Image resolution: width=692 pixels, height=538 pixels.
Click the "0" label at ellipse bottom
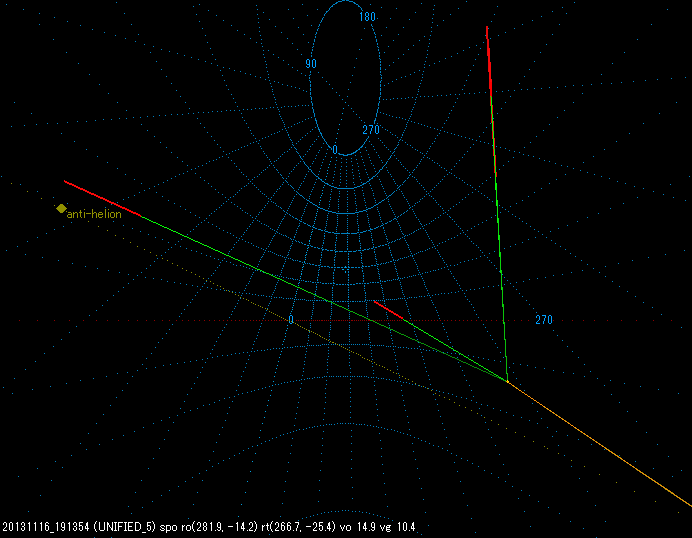(335, 150)
